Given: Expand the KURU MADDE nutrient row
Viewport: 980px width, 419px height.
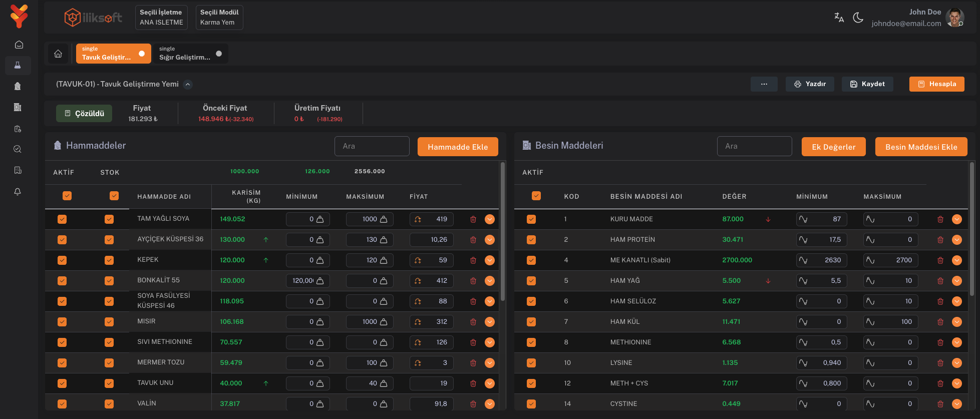Looking at the screenshot, I should (957, 219).
